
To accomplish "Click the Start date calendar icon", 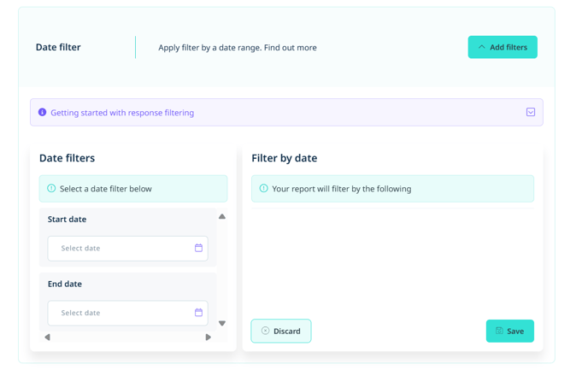I will pos(198,248).
